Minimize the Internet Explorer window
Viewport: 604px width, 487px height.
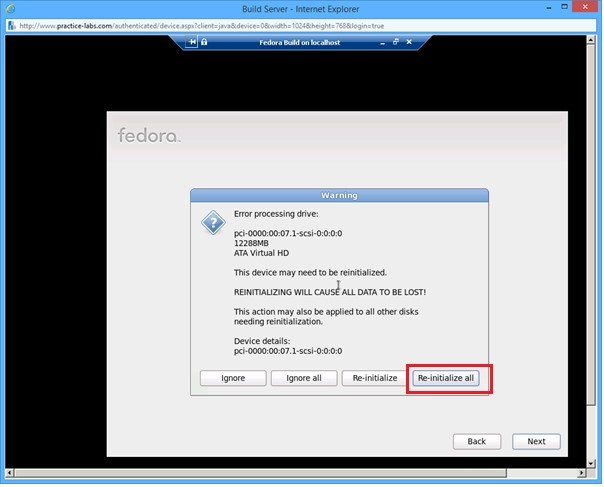coord(549,8)
